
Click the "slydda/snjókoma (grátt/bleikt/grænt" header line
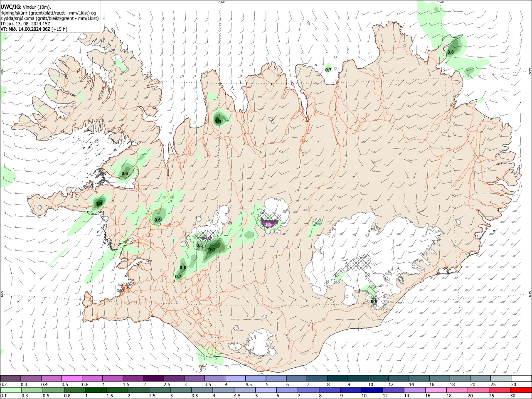(49, 18)
